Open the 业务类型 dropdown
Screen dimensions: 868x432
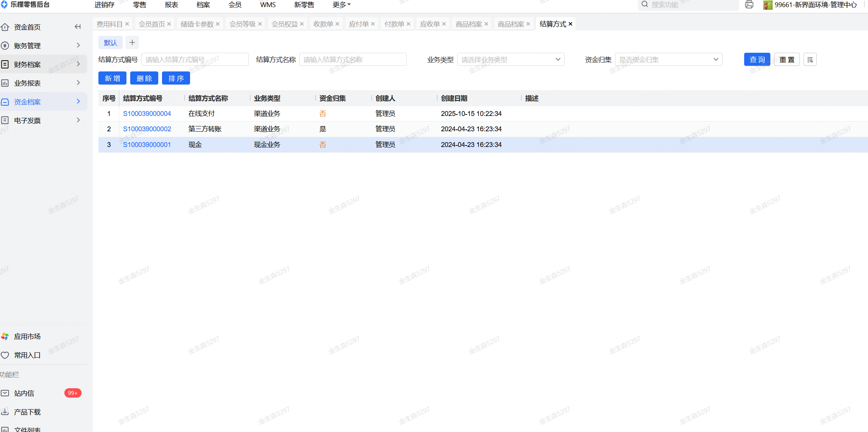coord(511,59)
